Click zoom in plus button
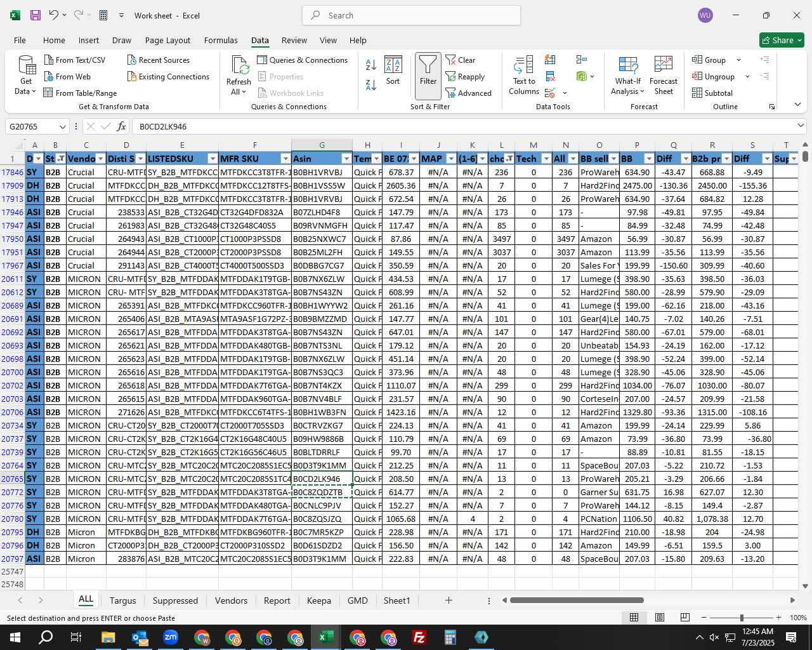The height and width of the screenshot is (650, 812). tap(778, 618)
